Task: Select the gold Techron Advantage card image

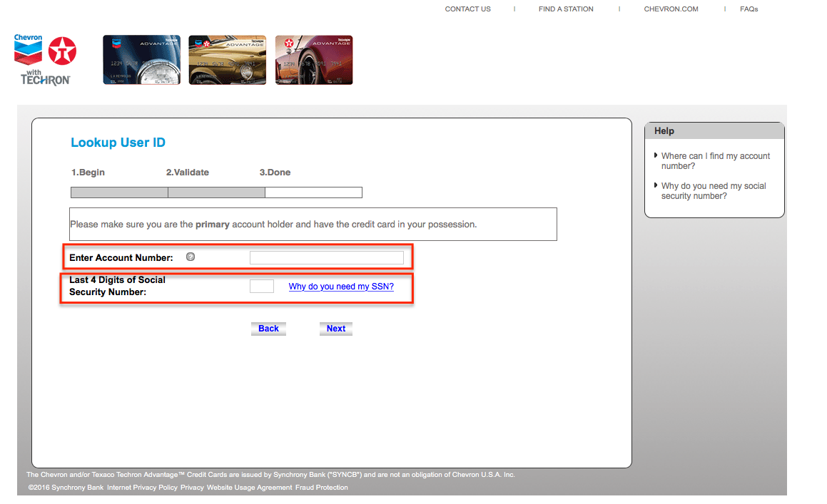Action: 227,61
